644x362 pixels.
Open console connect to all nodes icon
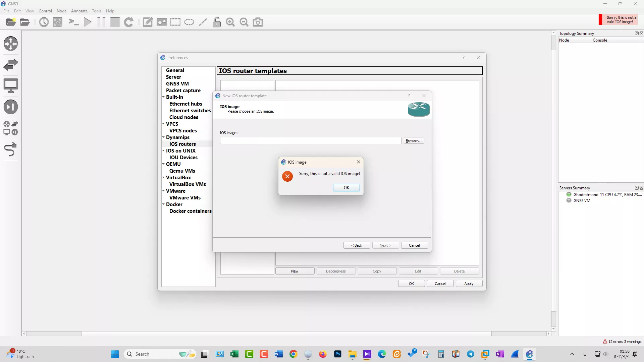coord(73,22)
